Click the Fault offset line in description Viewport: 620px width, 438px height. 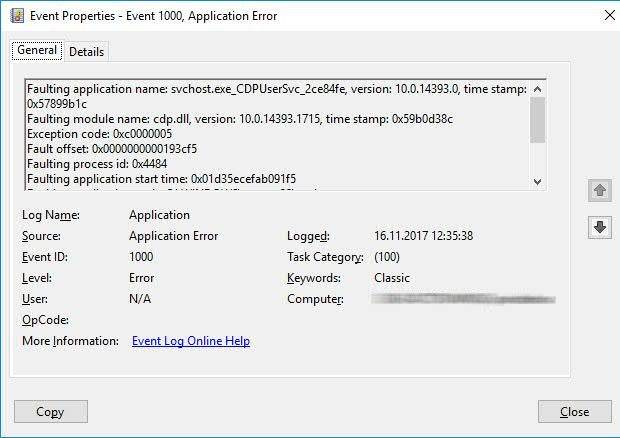(x=112, y=149)
